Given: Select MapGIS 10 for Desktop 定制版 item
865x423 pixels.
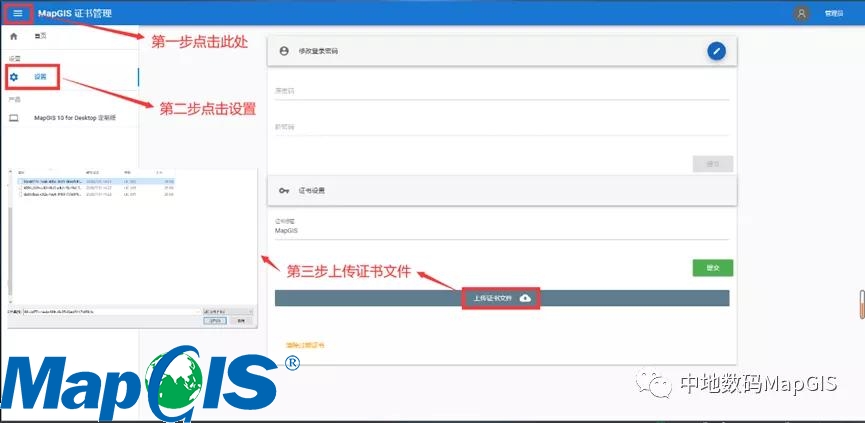Looking at the screenshot, I should click(69, 117).
